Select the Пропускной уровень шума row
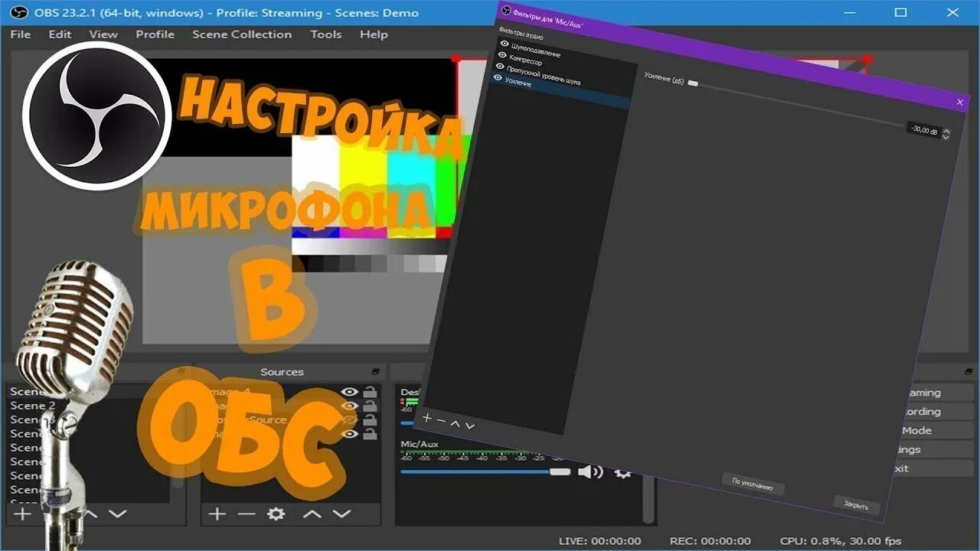The width and height of the screenshot is (980, 551). coord(564,80)
